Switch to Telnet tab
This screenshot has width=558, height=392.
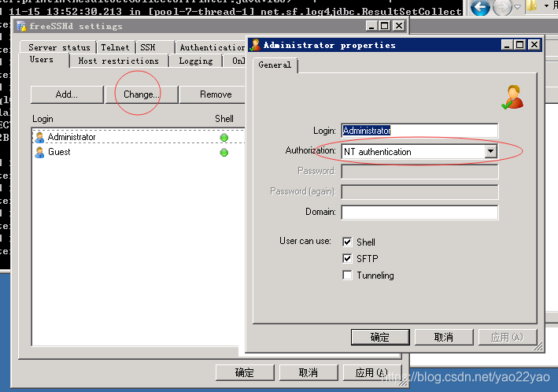[116, 47]
